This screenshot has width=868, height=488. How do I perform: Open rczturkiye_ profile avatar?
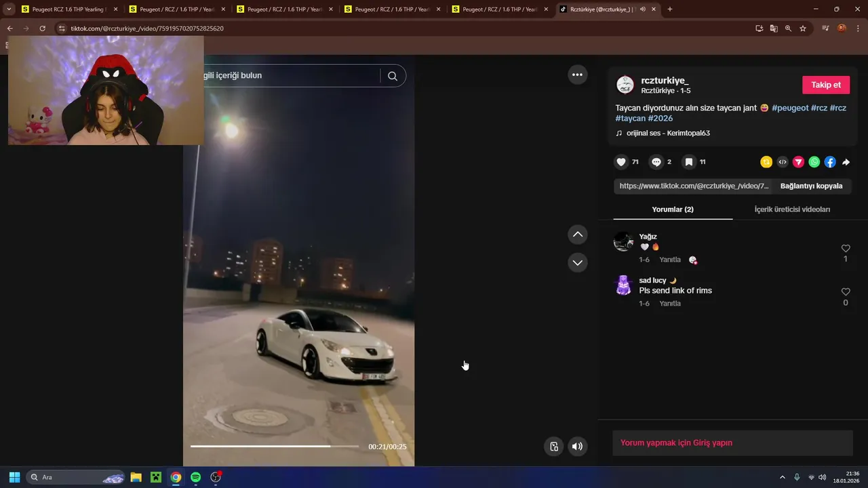(x=625, y=85)
